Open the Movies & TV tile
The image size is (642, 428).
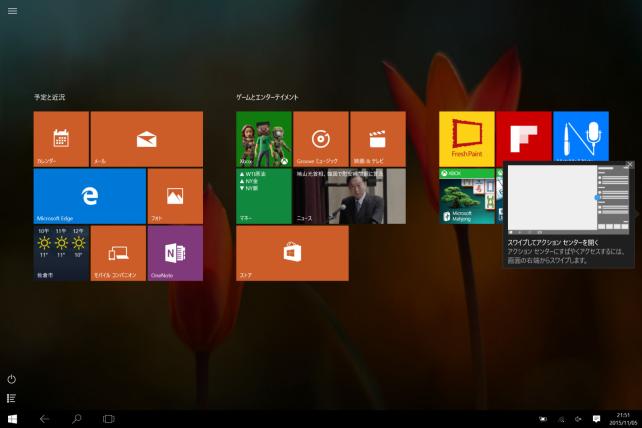pyautogui.click(x=377, y=138)
